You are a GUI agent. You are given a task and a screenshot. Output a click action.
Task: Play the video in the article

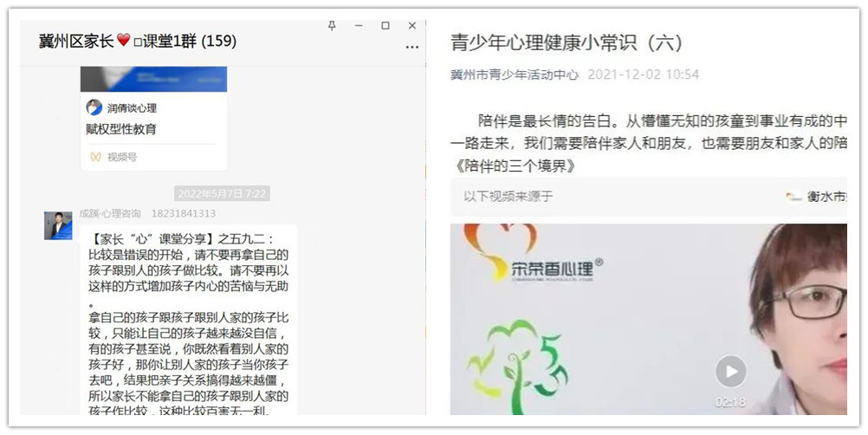(x=730, y=372)
